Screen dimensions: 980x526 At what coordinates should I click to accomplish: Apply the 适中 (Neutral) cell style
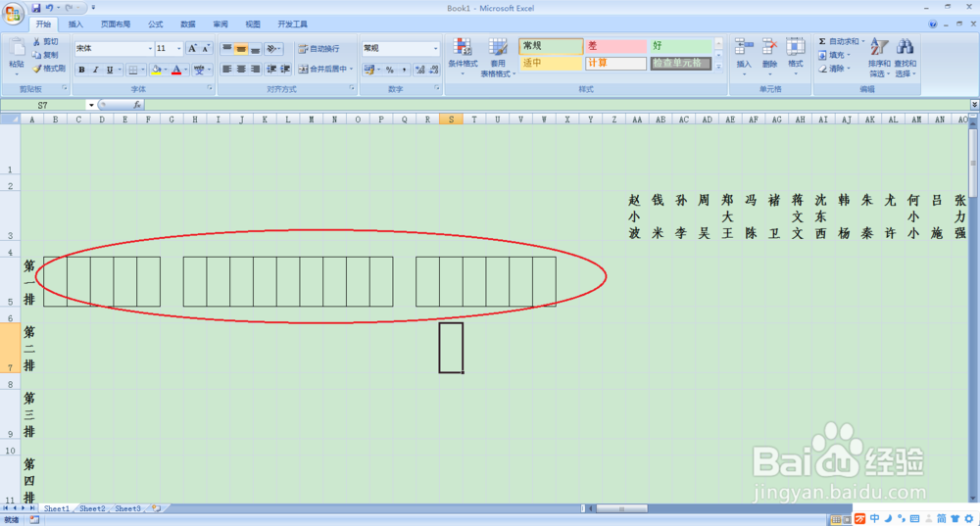click(551, 63)
